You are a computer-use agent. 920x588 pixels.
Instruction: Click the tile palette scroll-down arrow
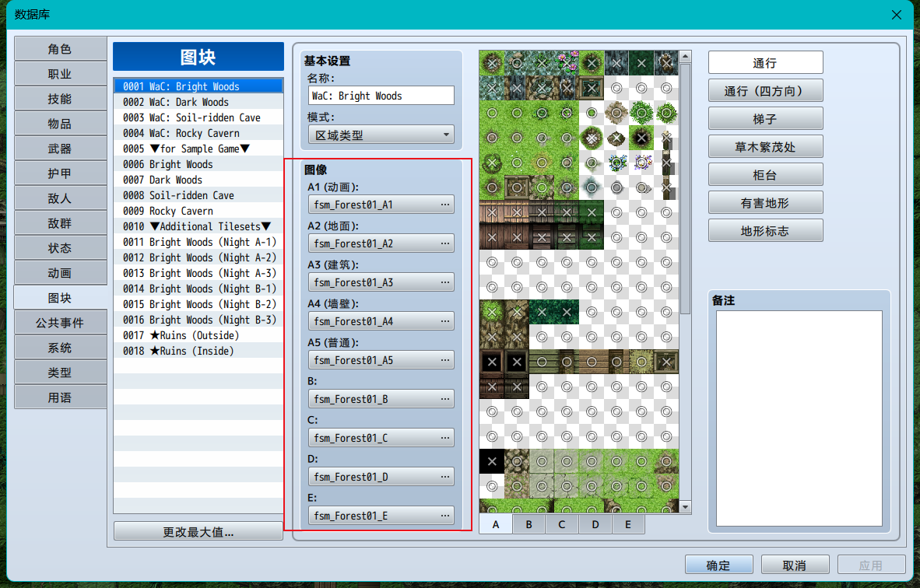(x=685, y=506)
